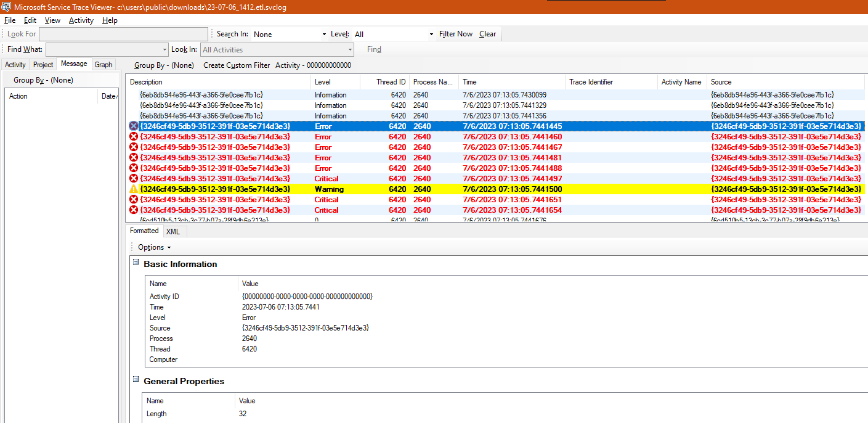868x423 pixels.
Task: Click the critical icon of the 07:13:05.7441497 row
Action: pos(134,179)
